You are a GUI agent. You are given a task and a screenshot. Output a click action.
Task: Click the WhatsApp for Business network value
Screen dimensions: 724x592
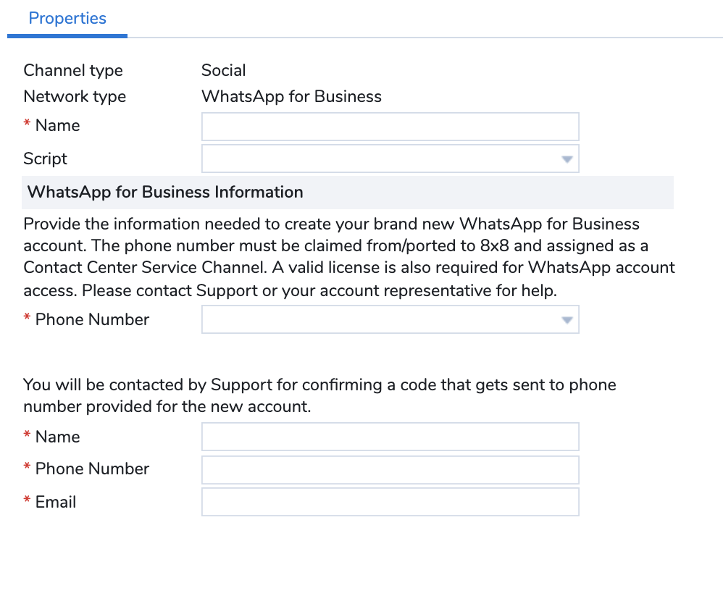point(291,97)
